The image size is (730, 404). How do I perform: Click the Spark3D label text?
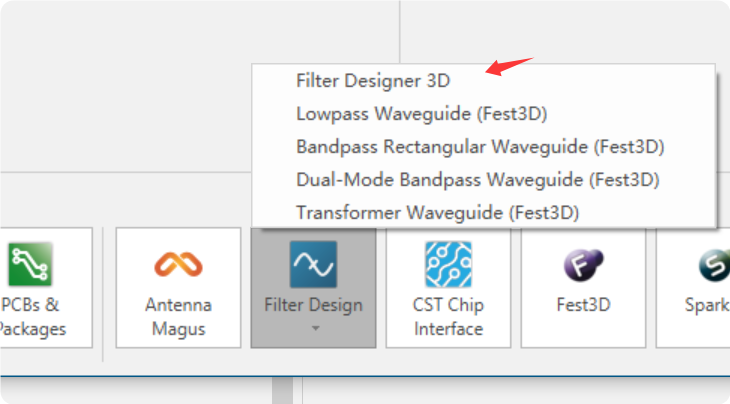[x=707, y=305]
